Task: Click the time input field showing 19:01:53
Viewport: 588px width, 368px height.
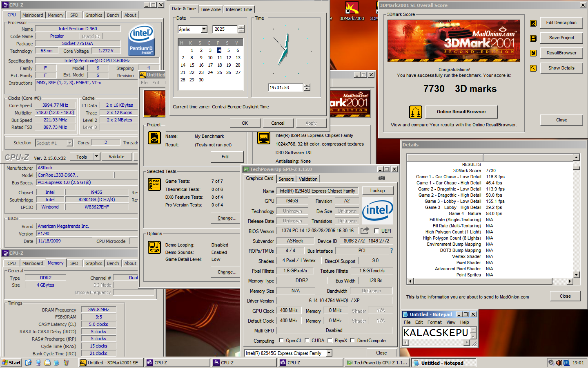Action: (286, 88)
